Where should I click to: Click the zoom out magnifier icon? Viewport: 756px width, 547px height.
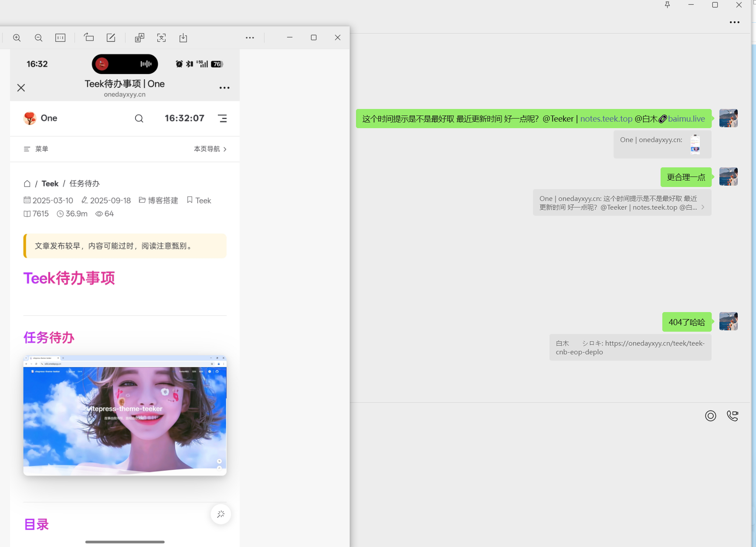(x=38, y=38)
